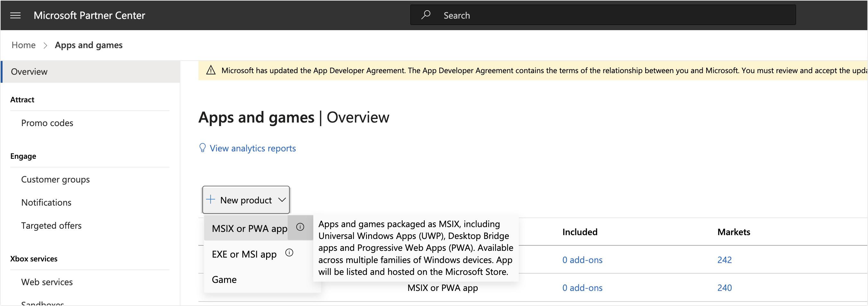
Task: Click the lightbulb icon beside analytics reports
Action: point(203,148)
